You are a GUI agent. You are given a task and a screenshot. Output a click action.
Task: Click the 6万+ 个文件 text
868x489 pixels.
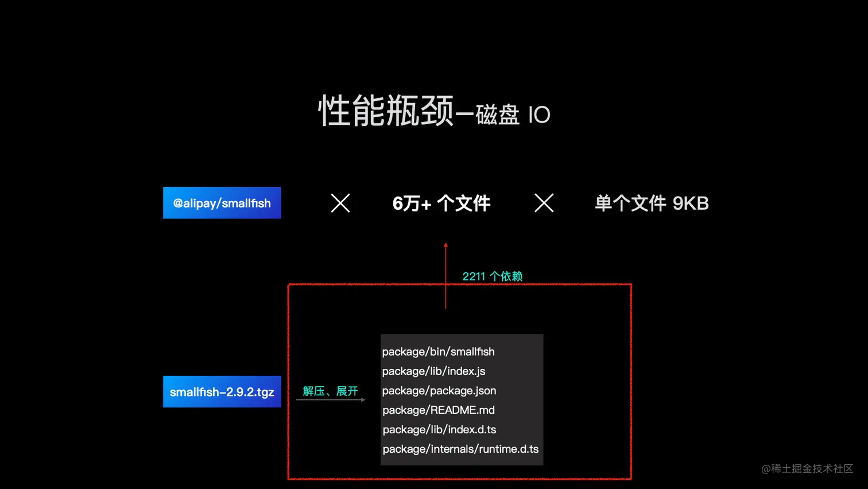[x=441, y=203]
